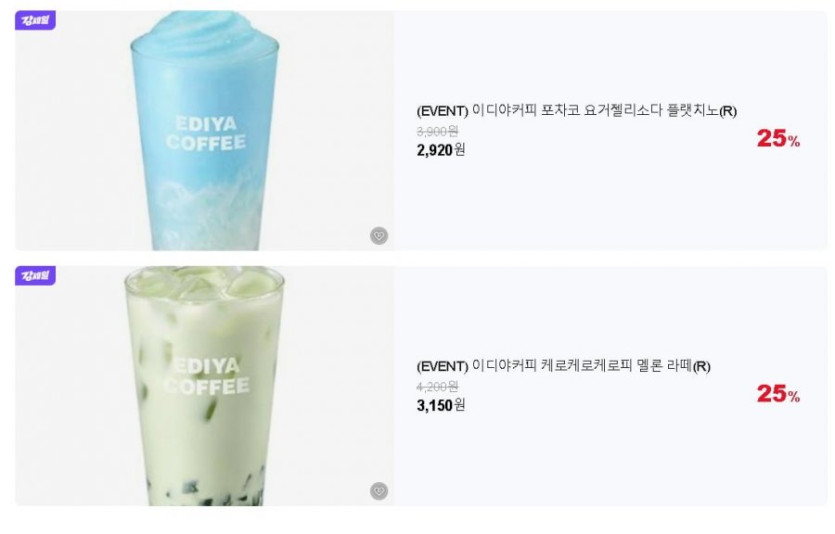Click the crossed-out 4,200원 original price
Image resolution: width=835 pixels, height=534 pixels.
tap(437, 386)
